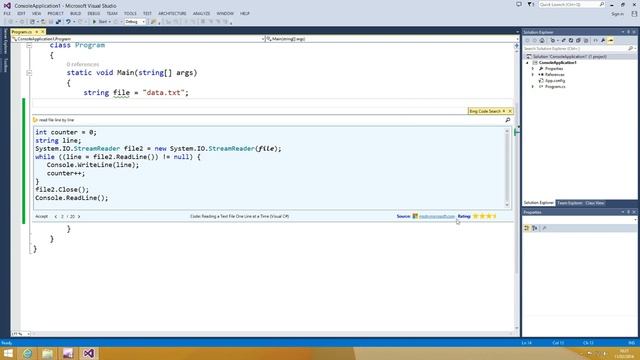Click Home icon in Solution Explorer toolbar
This screenshot has height=360, width=640.
point(542,40)
